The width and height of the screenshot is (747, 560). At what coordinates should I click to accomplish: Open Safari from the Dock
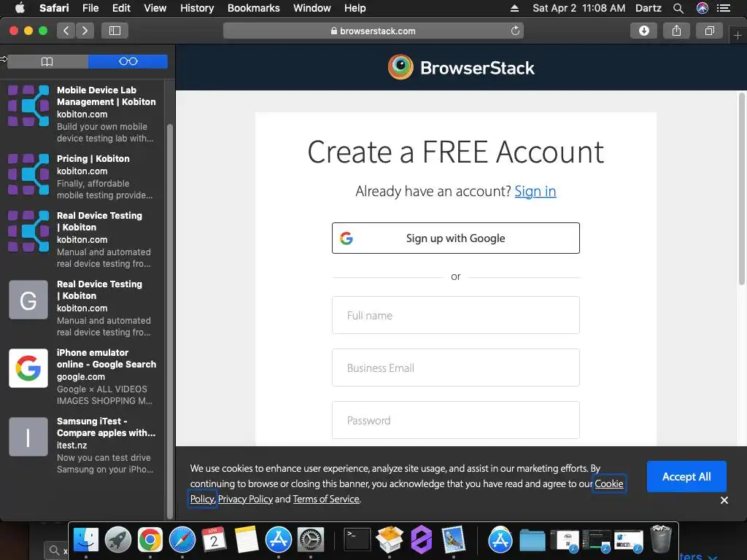coord(182,540)
